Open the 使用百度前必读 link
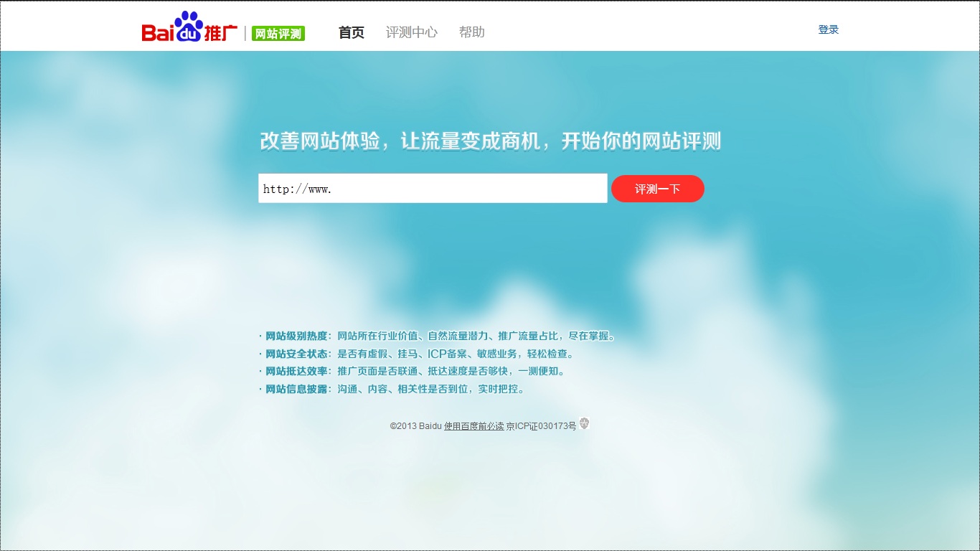 [473, 426]
